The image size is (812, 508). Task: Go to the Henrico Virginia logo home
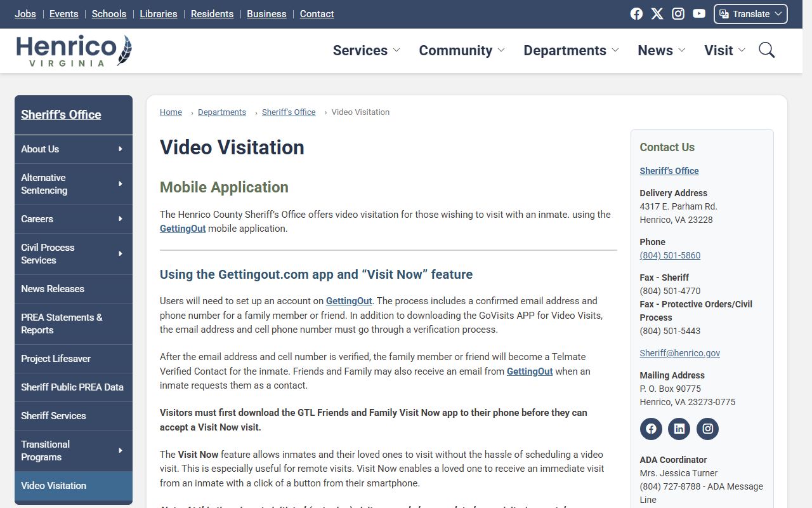tap(74, 51)
